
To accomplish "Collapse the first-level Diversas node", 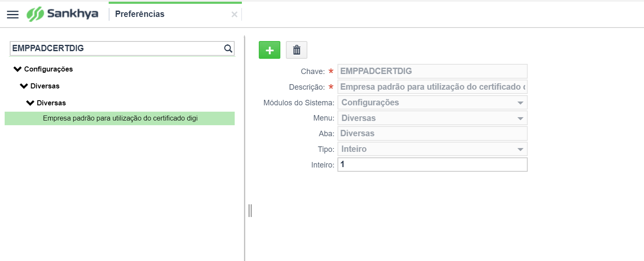I will pos(24,86).
